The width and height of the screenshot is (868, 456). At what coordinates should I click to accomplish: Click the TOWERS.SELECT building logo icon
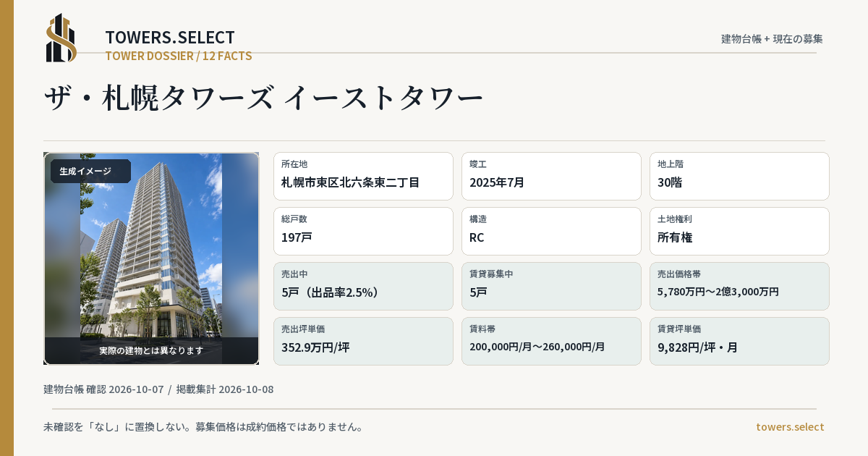61,38
